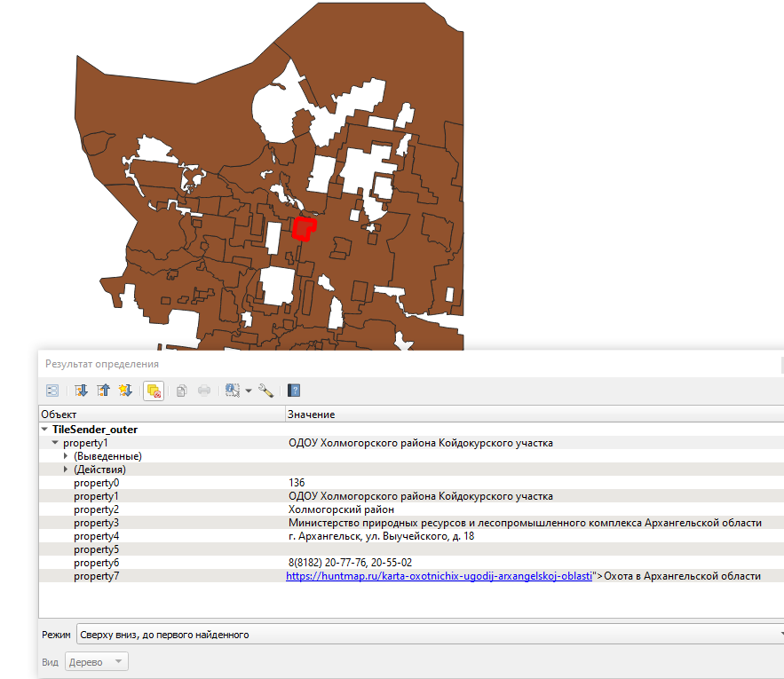
Task: Click the Copy selected feature icon
Action: 181,390
